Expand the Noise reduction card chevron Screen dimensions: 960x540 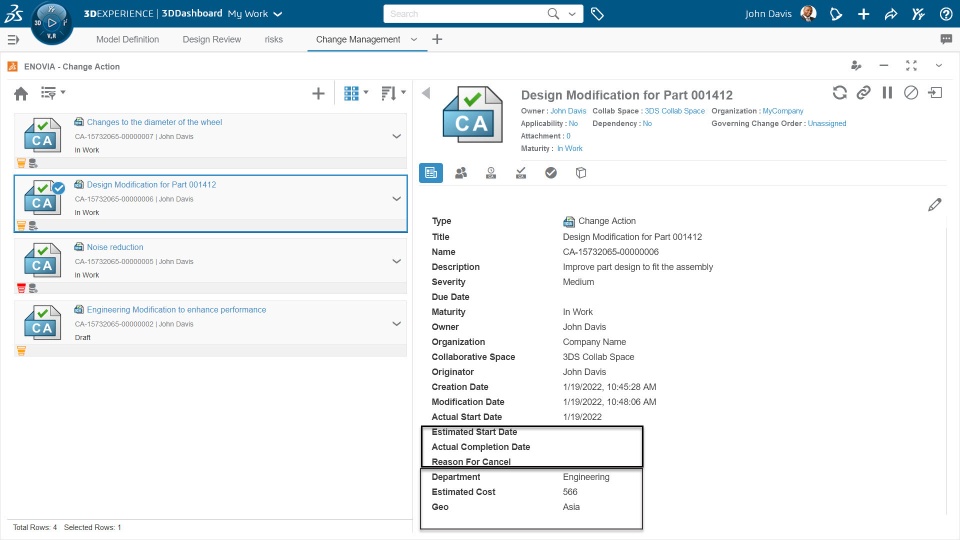[x=397, y=260]
